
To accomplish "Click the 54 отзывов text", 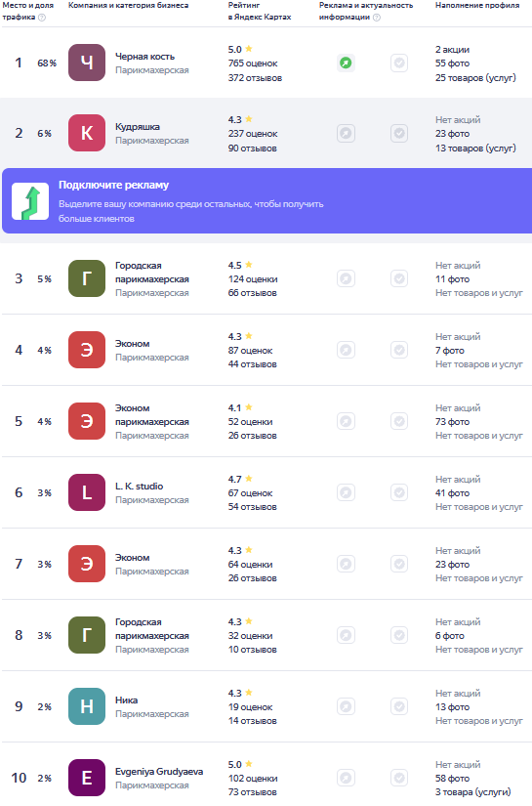I will point(252,507).
